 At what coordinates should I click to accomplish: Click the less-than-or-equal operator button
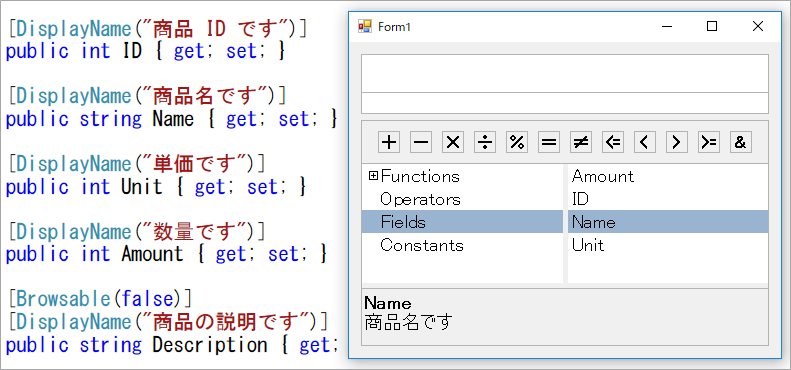tap(612, 142)
